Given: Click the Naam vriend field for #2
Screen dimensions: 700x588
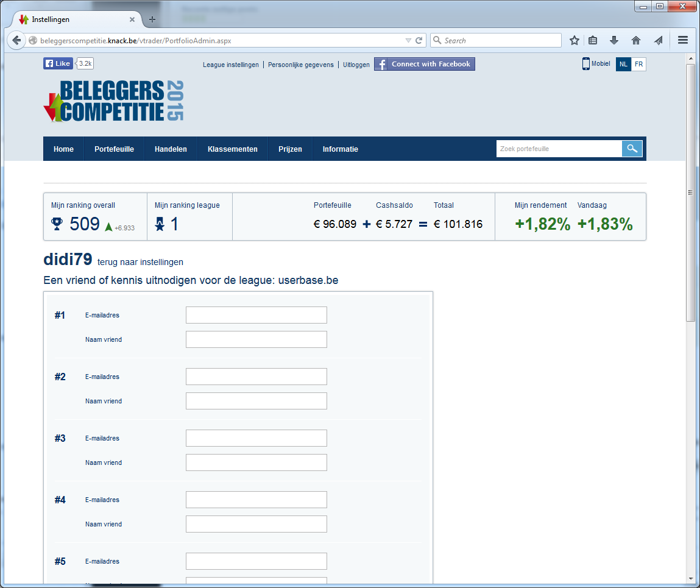Looking at the screenshot, I should point(256,401).
